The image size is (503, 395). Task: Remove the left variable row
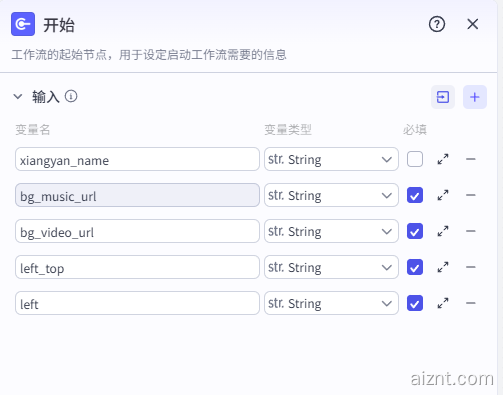(471, 303)
